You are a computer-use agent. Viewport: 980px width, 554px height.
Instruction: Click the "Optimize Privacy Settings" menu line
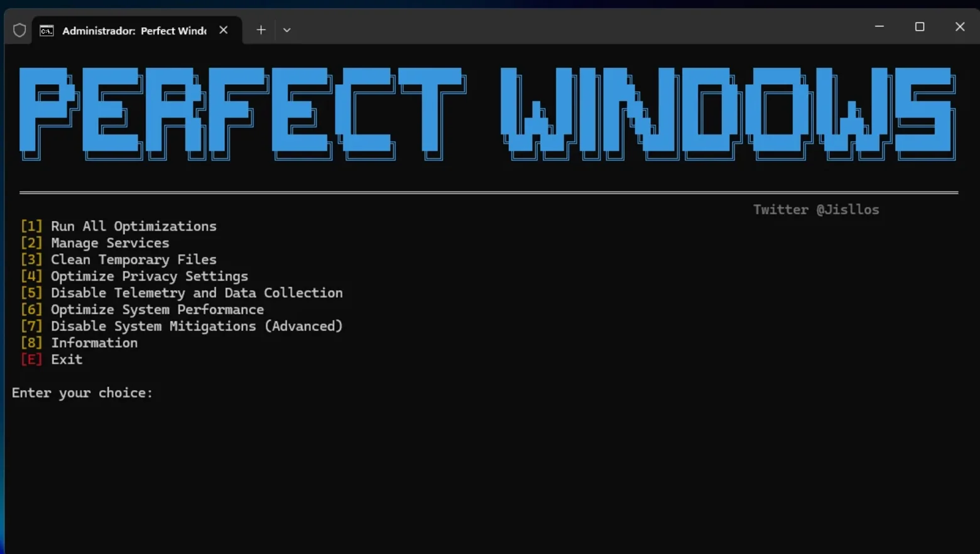coord(134,276)
